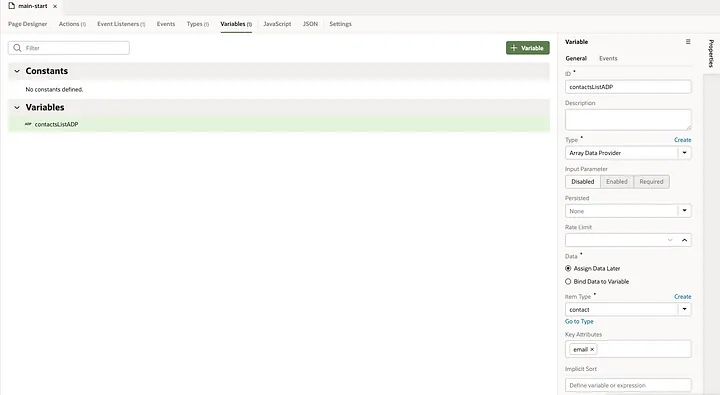Viewport: 720px width, 395px height.
Task: Select the Variables tab
Action: point(236,24)
